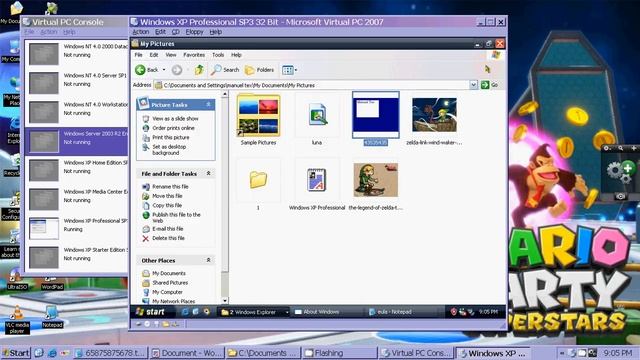This screenshot has height=360, width=640.
Task: Collapse the Other Places panel
Action: click(209, 260)
